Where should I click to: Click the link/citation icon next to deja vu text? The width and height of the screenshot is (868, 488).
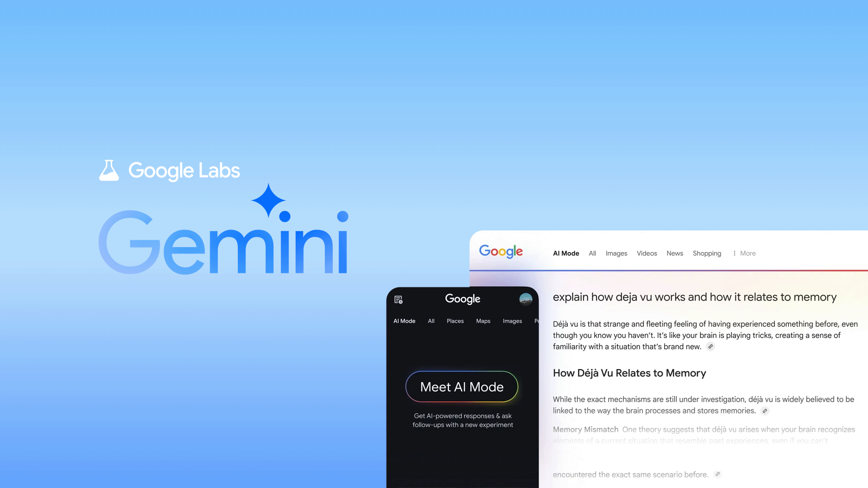[711, 347]
